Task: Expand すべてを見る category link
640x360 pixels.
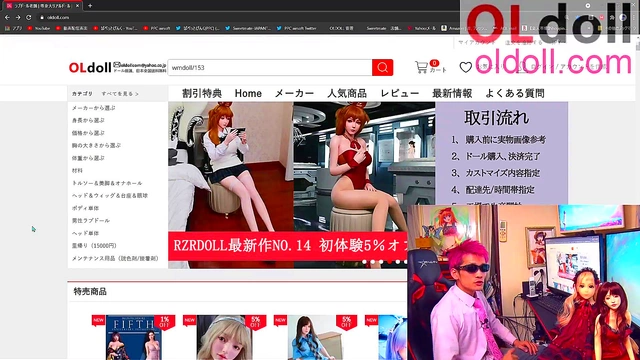Action: click(120, 94)
